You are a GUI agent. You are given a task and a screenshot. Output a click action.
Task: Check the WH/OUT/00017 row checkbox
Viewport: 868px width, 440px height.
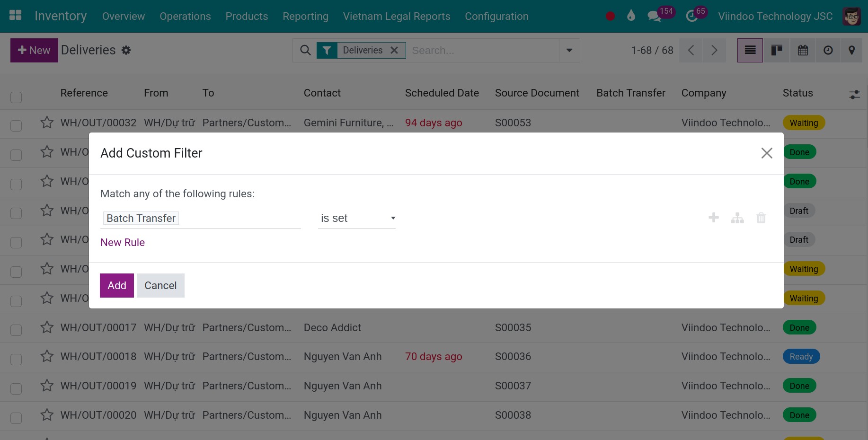click(16, 330)
